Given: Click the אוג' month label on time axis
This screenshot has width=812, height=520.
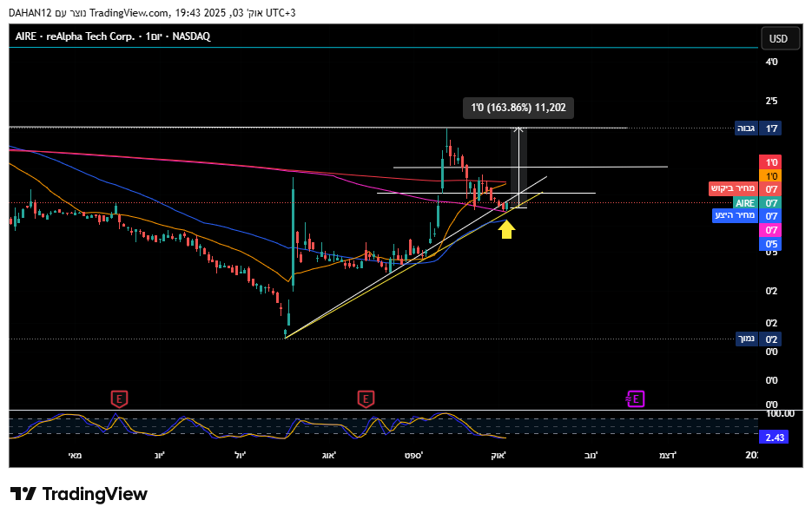Looking at the screenshot, I should pos(329,455).
